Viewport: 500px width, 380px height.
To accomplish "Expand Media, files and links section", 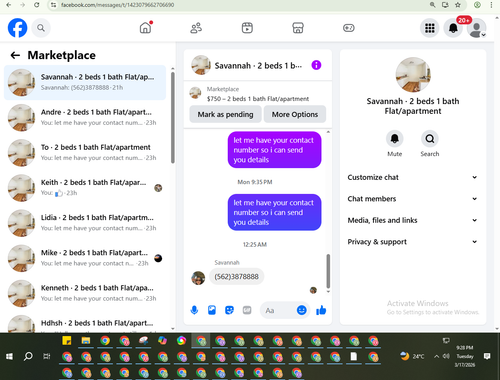I will [x=413, y=220].
